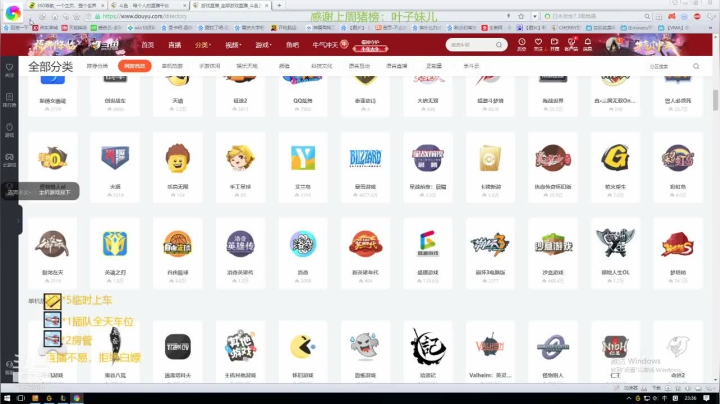Click the customer service icon in header
This screenshot has width=720, height=404.
point(571,44)
